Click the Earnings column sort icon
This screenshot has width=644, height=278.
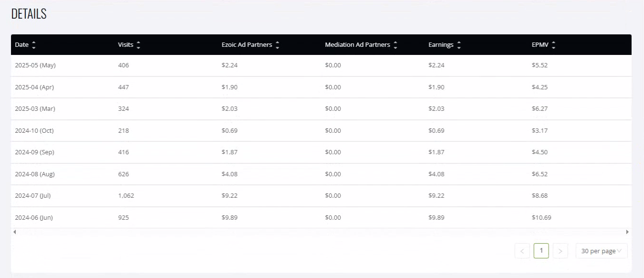point(459,45)
